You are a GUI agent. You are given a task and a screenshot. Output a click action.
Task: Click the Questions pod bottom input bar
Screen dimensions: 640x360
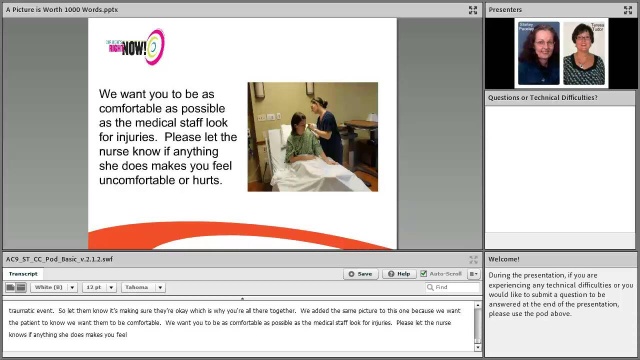point(560,240)
